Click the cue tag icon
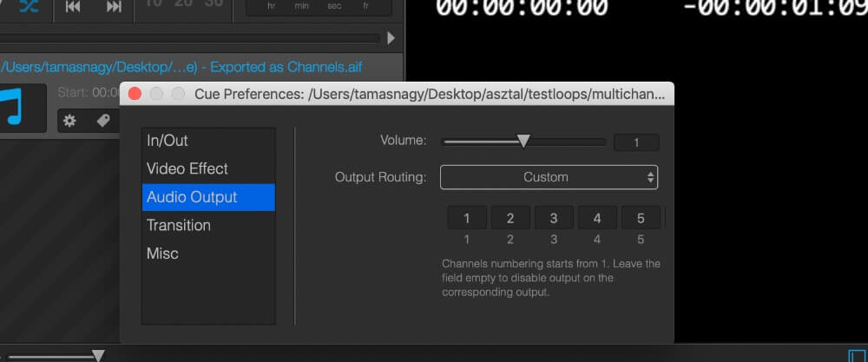 pyautogui.click(x=103, y=121)
